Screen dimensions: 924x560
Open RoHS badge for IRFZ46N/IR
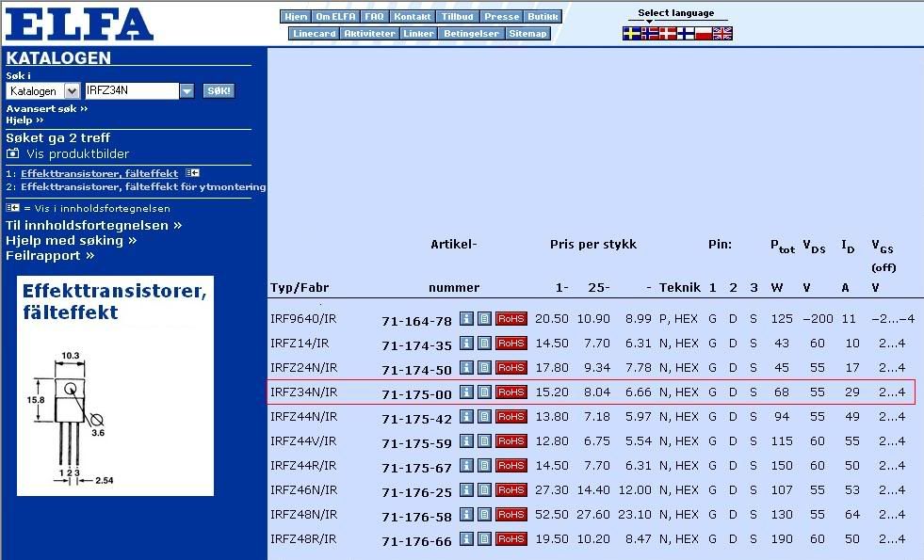pyautogui.click(x=511, y=489)
